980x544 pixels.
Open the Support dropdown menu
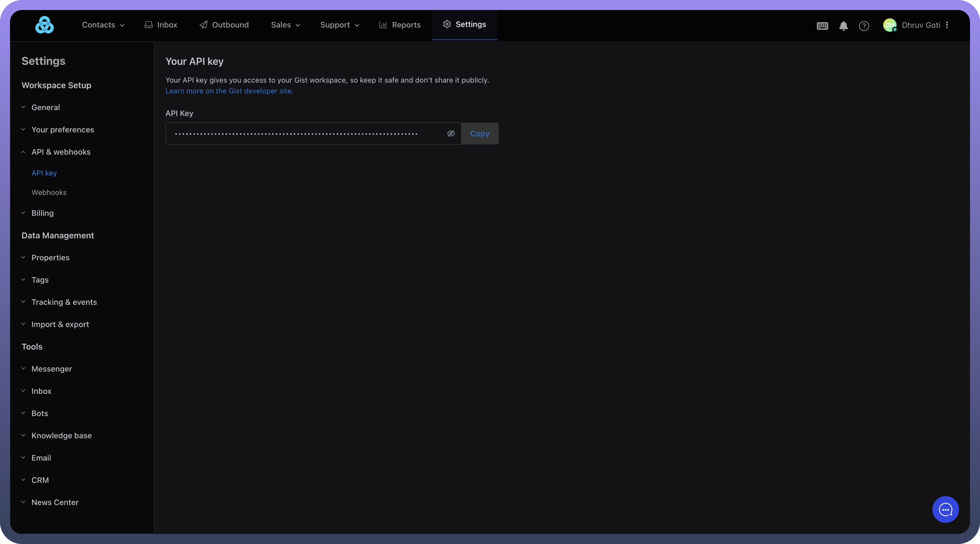click(339, 25)
